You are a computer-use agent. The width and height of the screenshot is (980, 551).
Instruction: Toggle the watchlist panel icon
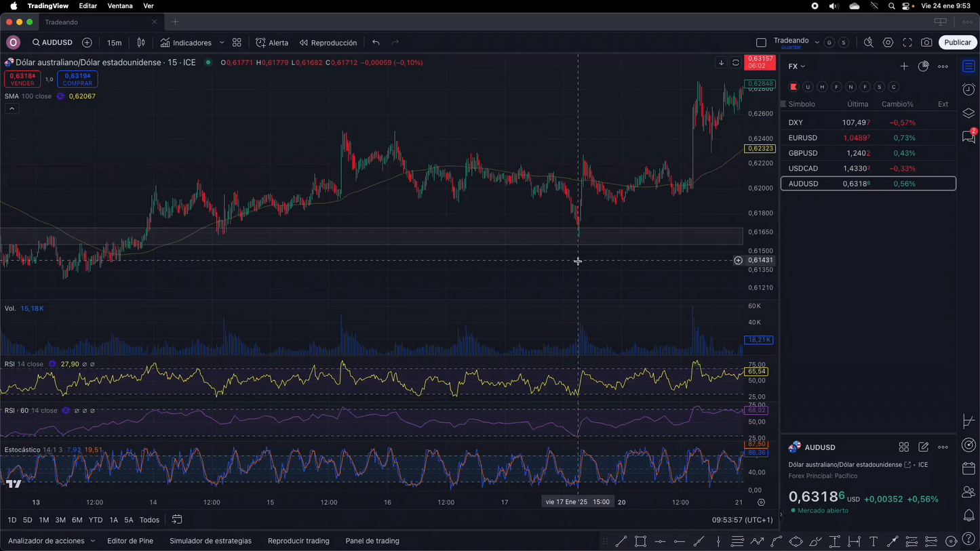pyautogui.click(x=968, y=66)
